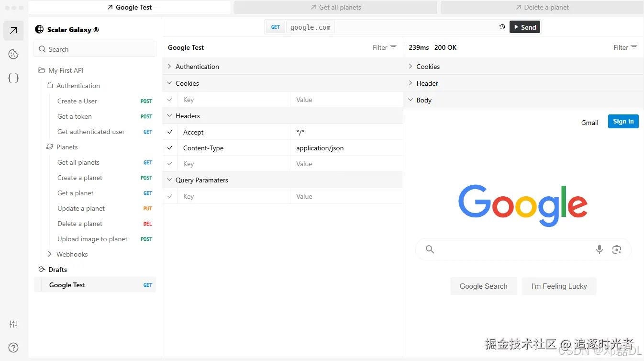Expand the request Authentication section

click(282, 67)
